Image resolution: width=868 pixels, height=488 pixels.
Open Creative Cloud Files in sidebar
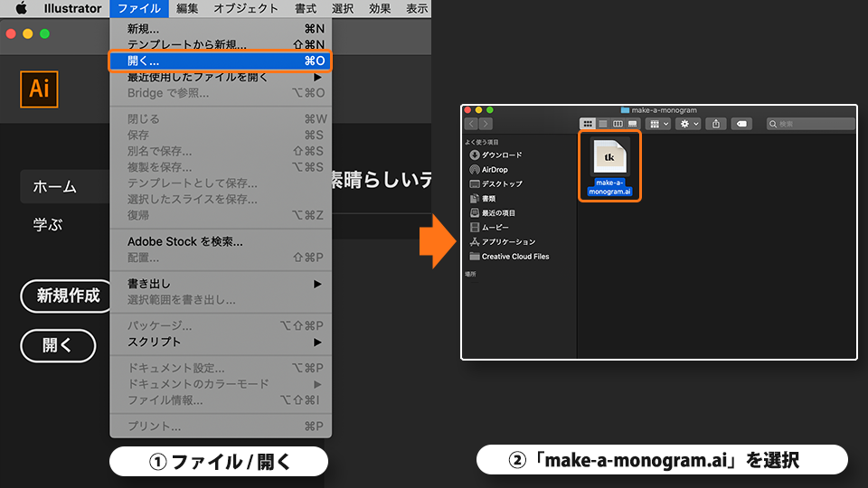click(x=509, y=256)
